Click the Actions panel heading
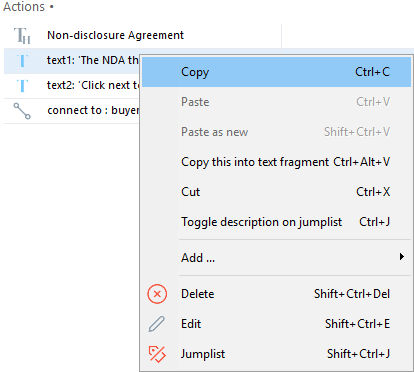 click(24, 7)
